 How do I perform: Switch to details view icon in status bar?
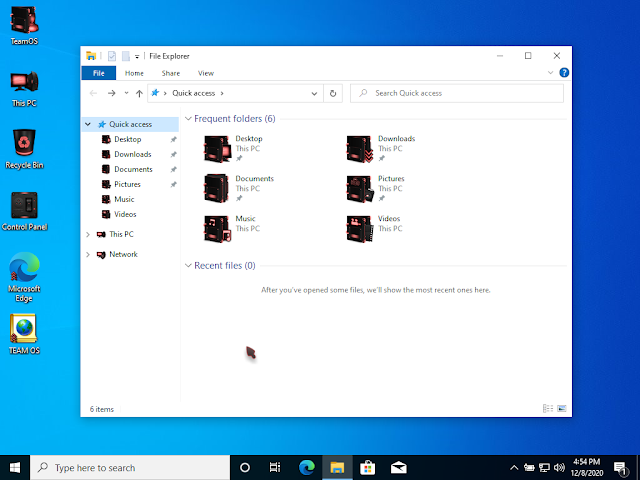pyautogui.click(x=548, y=408)
